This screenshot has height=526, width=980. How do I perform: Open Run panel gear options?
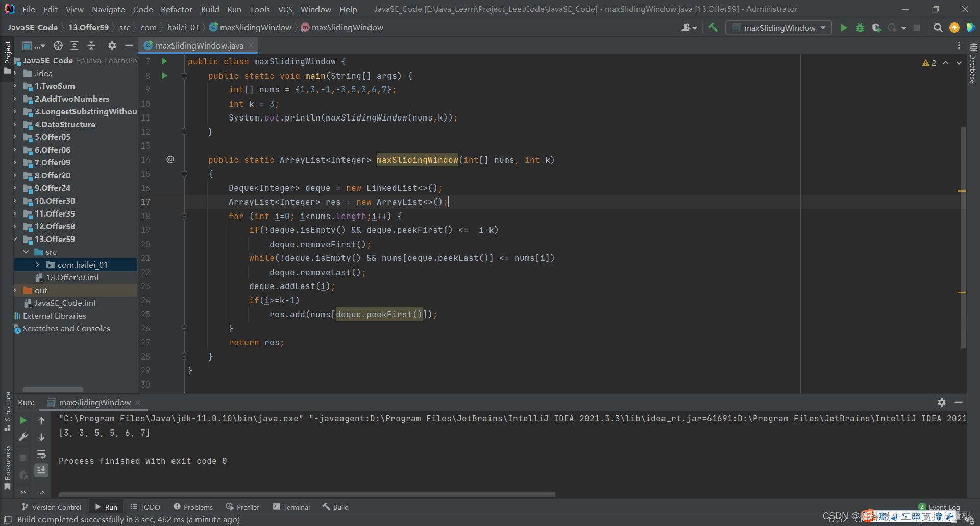point(942,402)
